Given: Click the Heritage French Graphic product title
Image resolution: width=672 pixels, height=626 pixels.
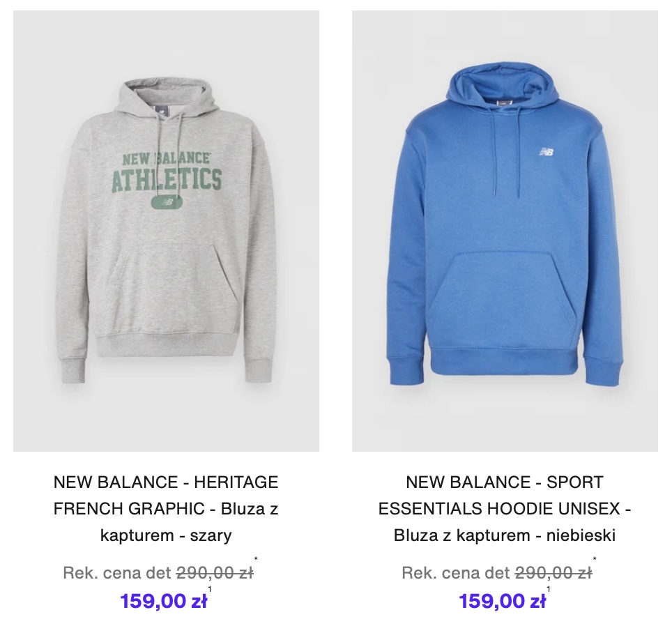Looking at the screenshot, I should [x=166, y=509].
